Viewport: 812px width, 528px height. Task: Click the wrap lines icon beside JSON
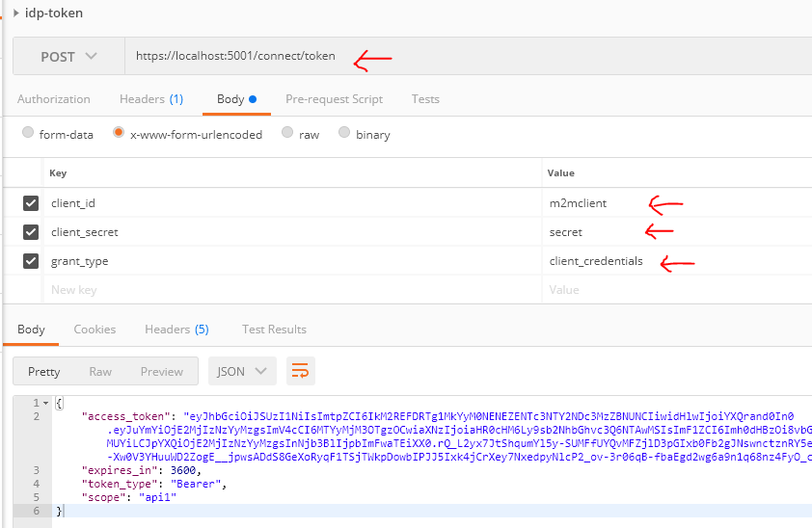click(301, 371)
